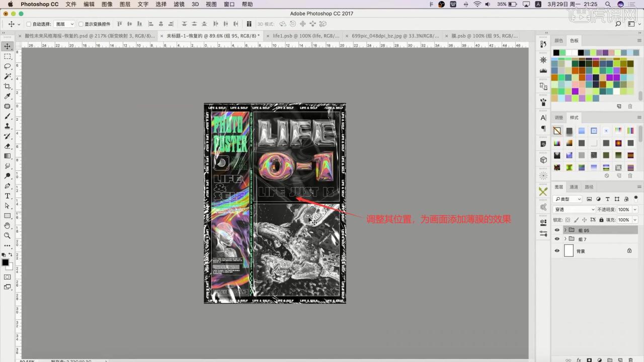Open the 填充 fill dropdown arrow

click(635, 220)
